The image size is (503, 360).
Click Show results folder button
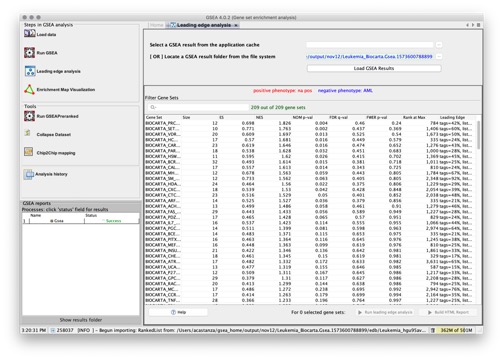(x=81, y=320)
